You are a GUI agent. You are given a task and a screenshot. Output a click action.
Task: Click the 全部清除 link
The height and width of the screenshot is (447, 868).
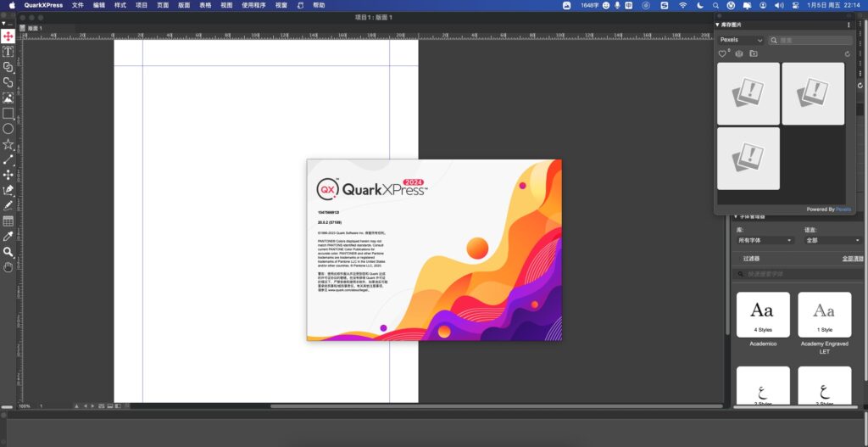(853, 259)
